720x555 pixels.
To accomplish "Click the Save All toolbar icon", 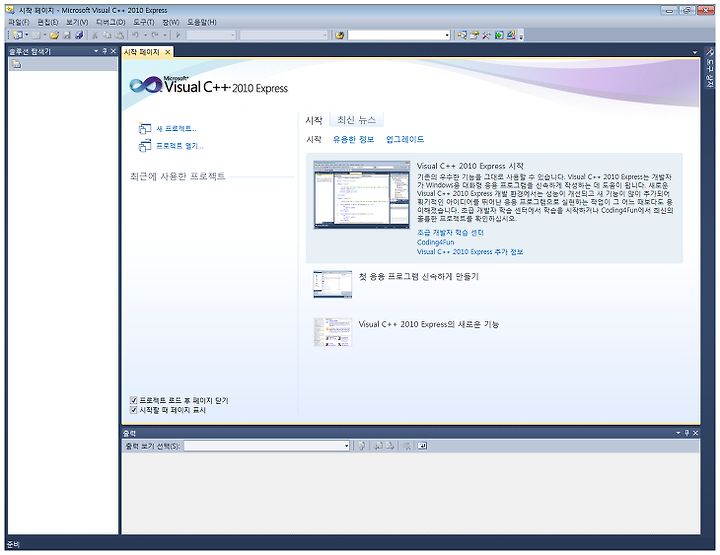I will pos(79,35).
